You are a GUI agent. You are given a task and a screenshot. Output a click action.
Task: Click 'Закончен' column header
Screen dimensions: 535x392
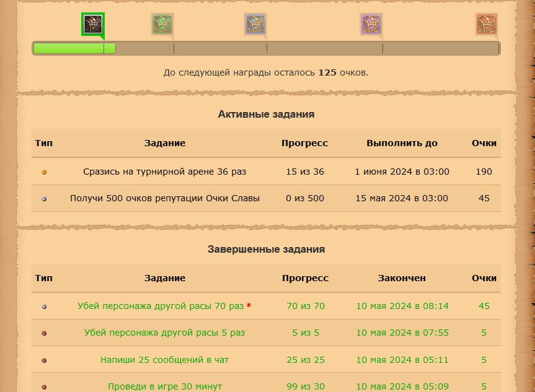click(x=402, y=278)
